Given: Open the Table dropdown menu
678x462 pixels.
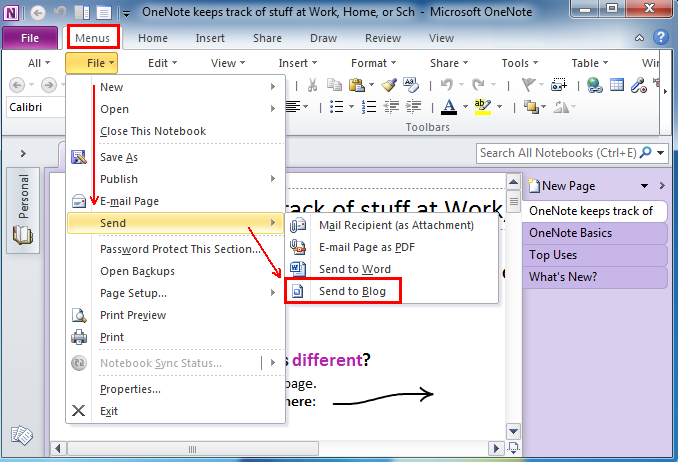Looking at the screenshot, I should point(590,63).
